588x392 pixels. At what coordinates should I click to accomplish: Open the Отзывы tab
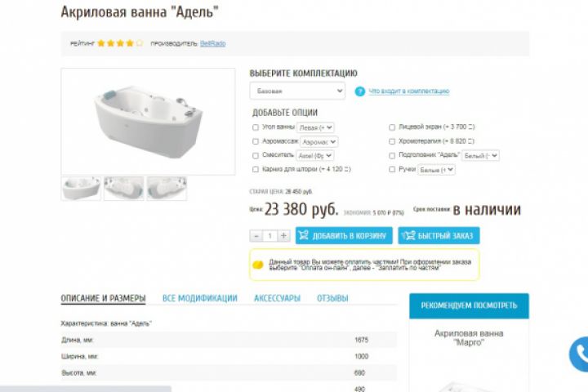(332, 298)
